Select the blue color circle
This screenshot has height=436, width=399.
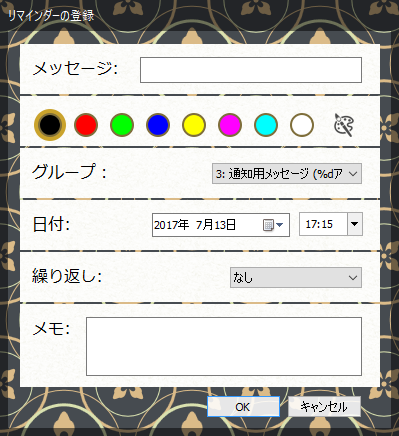coord(158,125)
